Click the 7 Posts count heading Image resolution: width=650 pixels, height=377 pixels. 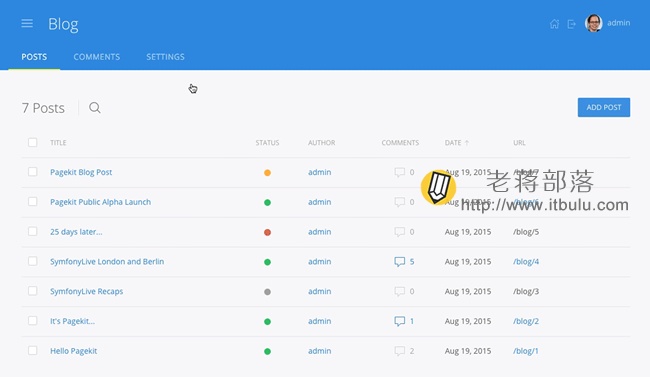pyautogui.click(x=43, y=108)
